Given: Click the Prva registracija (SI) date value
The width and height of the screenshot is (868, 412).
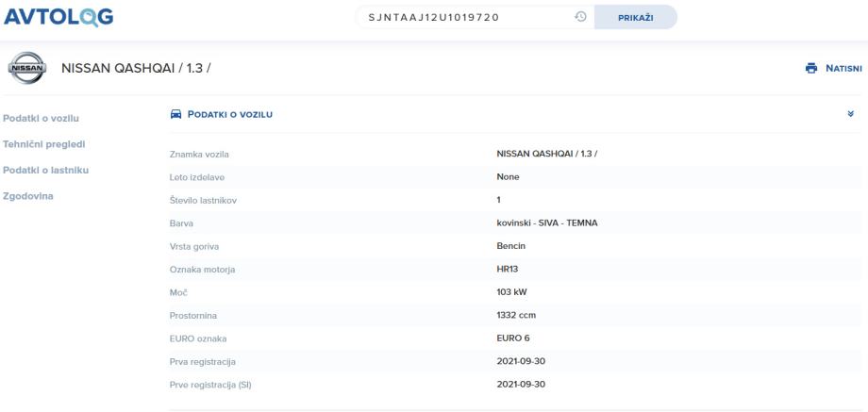Looking at the screenshot, I should 521,385.
